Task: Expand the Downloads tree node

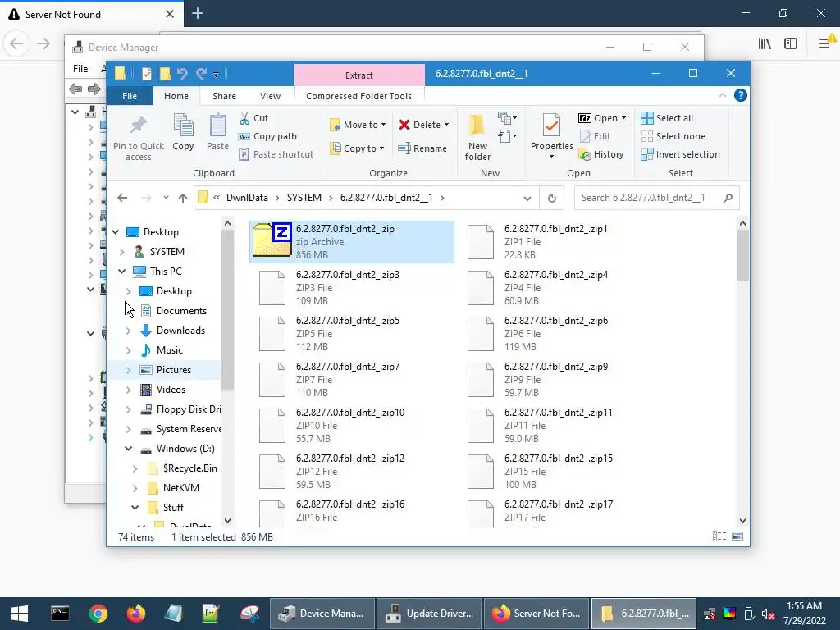Action: click(129, 331)
